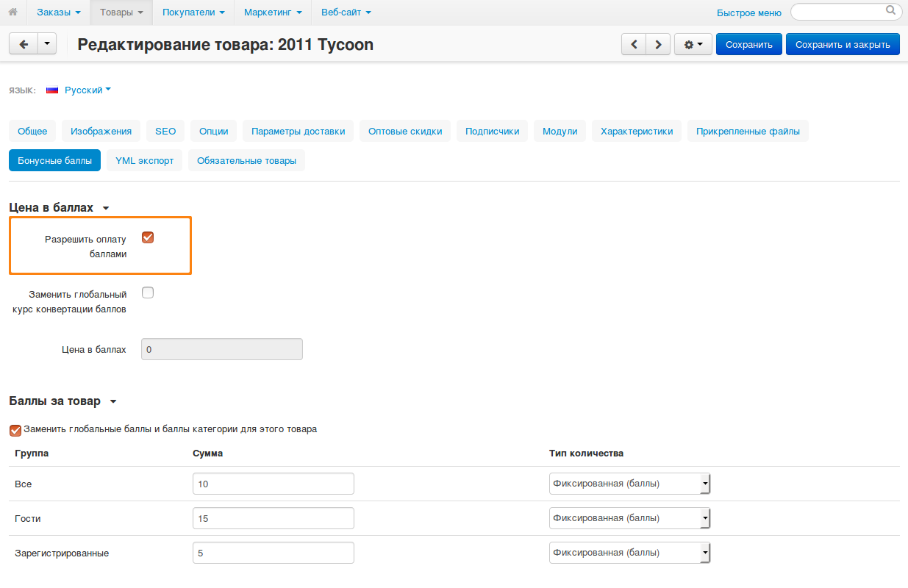This screenshot has height=588, width=908.
Task: Open the dropdown caret beside back arrow
Action: click(x=46, y=44)
